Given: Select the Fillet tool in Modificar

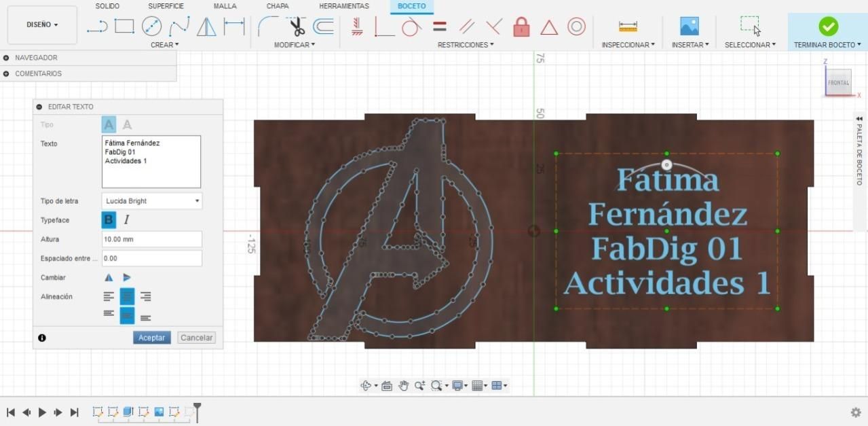Looking at the screenshot, I should (x=268, y=26).
